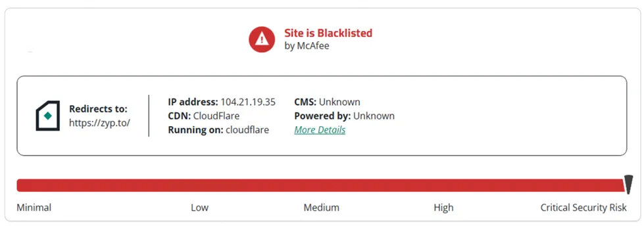Click the Powered by Unknown entry

[x=344, y=116]
